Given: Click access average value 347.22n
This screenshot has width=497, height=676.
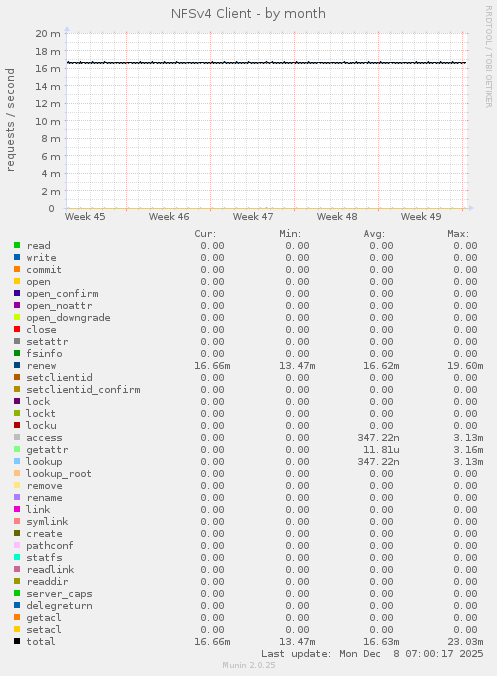Looking at the screenshot, I should 378,438.
